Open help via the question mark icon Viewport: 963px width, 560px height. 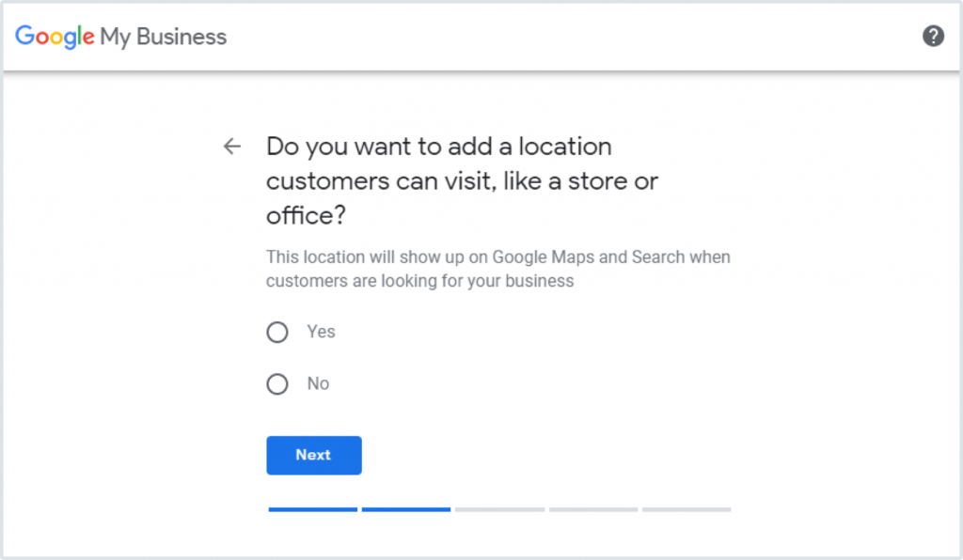[x=933, y=37]
